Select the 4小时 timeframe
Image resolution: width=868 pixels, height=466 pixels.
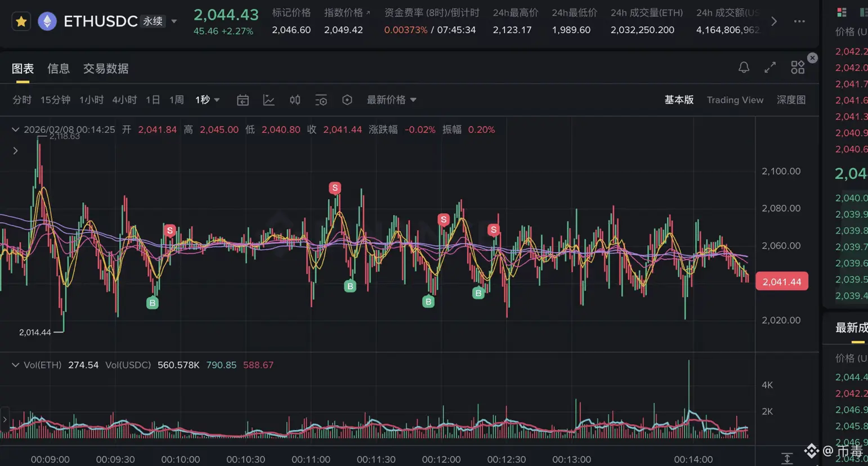(x=124, y=100)
